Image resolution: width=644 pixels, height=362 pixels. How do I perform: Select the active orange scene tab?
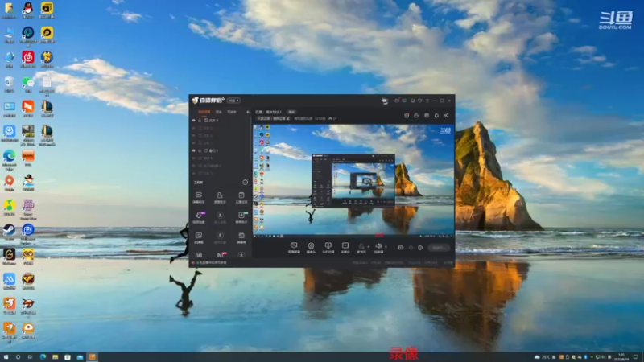pos(204,112)
